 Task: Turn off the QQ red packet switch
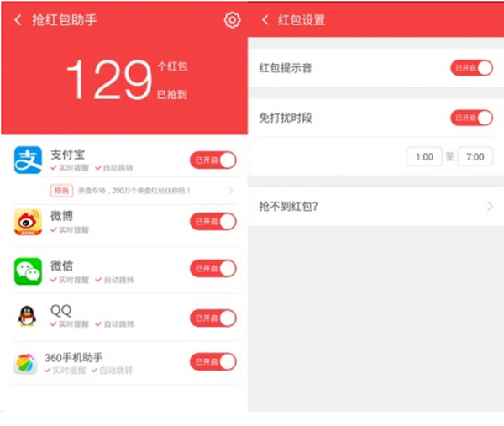[213, 318]
